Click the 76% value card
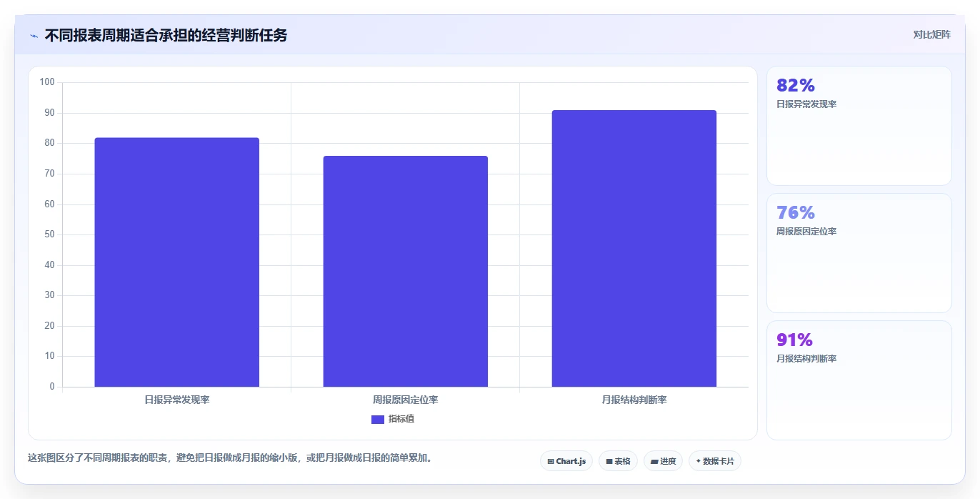The width and height of the screenshot is (980, 499). click(x=859, y=253)
